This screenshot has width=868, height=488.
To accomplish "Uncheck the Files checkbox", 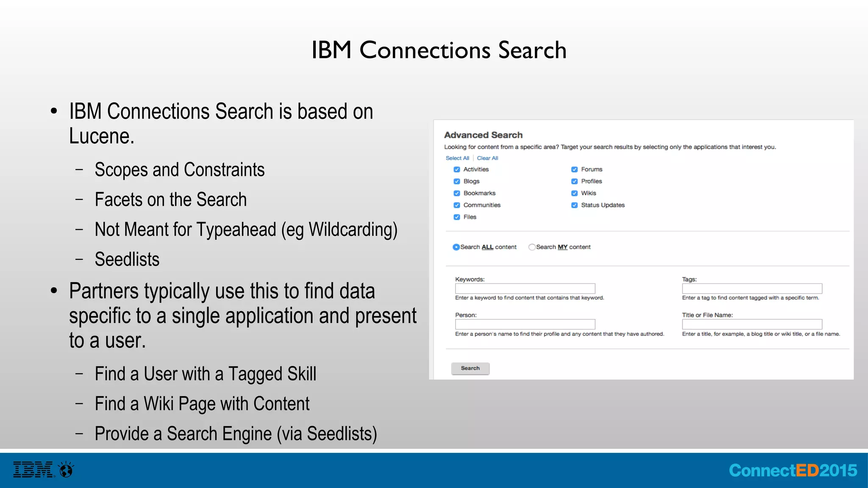I will [457, 217].
